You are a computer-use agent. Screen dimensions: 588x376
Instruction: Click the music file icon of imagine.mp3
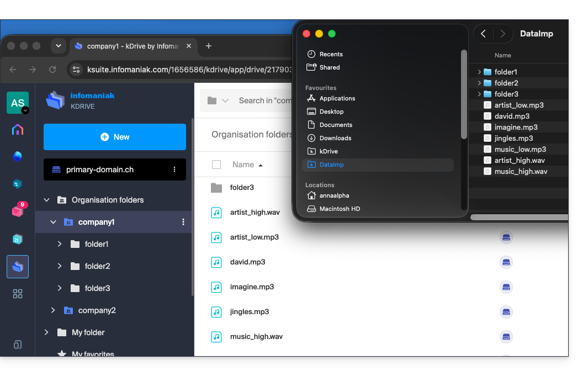216,287
